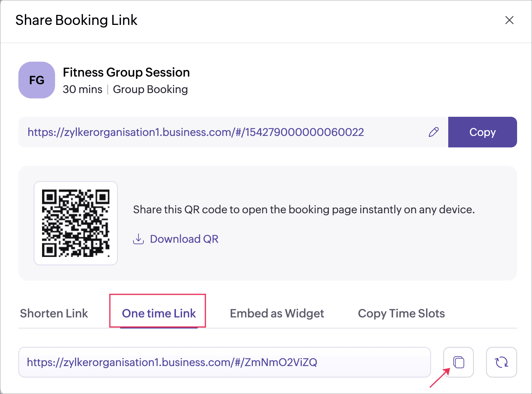Click the Share Booking Link heading

[76, 20]
